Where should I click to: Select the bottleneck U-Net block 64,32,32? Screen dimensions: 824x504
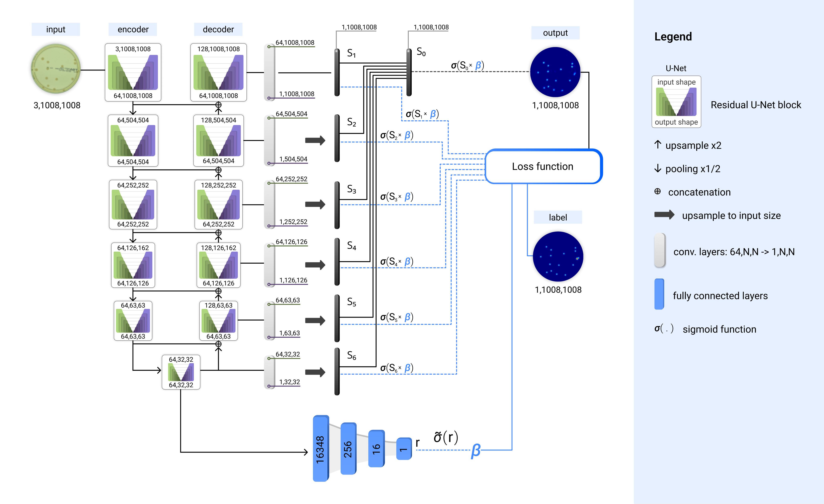[181, 372]
